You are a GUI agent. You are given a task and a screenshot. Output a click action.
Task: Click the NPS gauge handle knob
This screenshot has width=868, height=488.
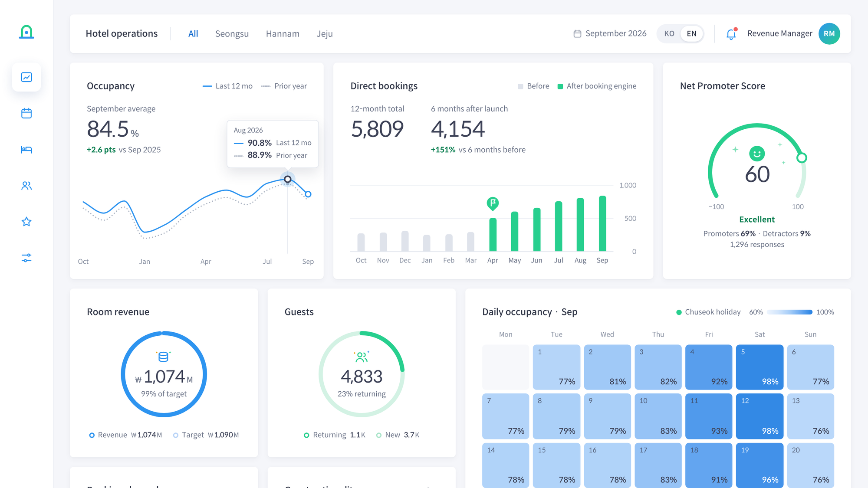point(802,158)
